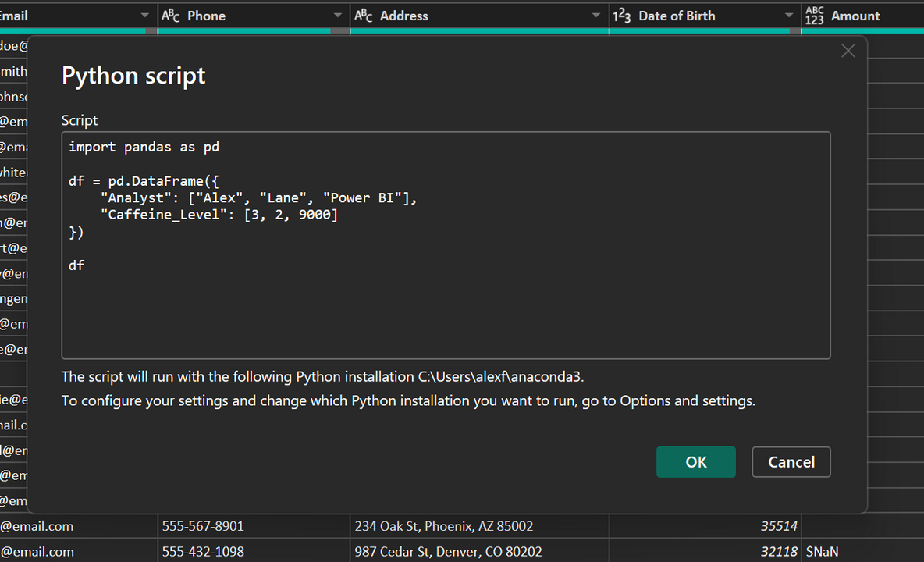Close the Python script dialog with X
Viewport: 924px width, 562px height.
848,52
